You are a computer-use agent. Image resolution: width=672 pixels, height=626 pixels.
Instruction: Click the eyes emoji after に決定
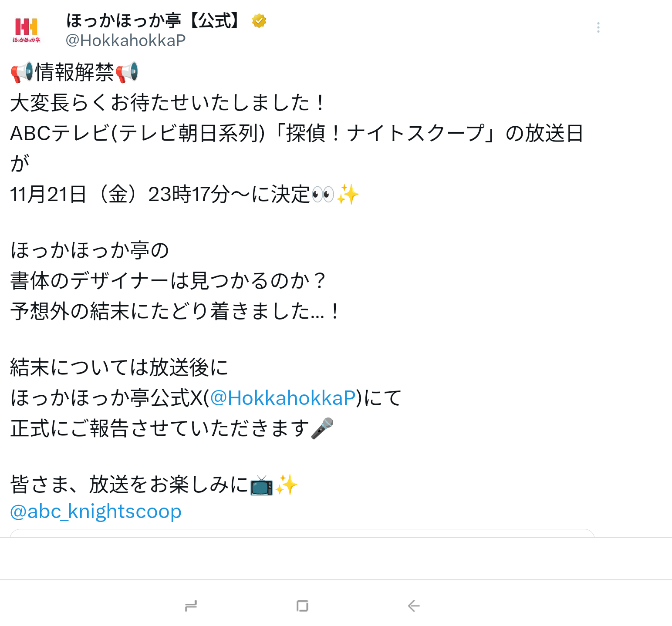click(323, 194)
